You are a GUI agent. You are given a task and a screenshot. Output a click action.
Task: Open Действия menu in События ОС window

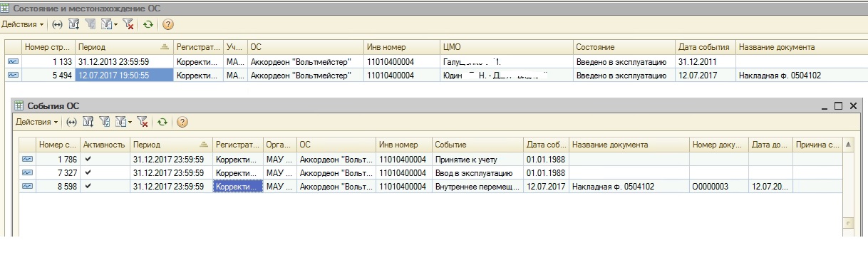pyautogui.click(x=37, y=122)
